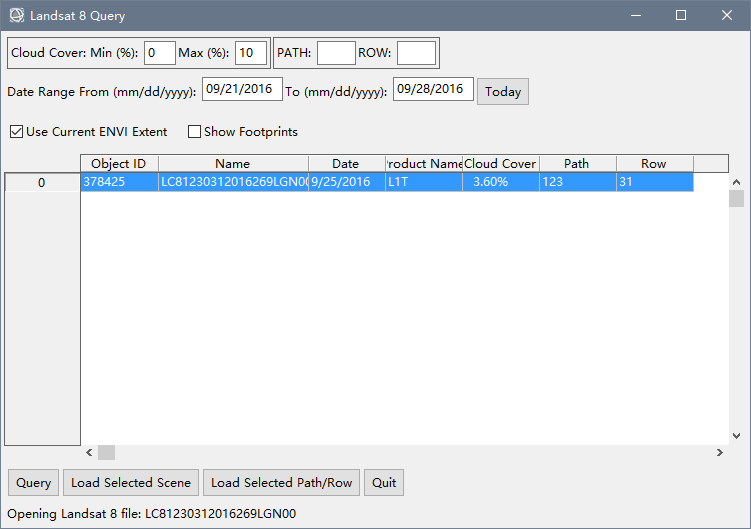Minimize the Landsat 8 Query window
Screen dimensions: 751x529
636,15
